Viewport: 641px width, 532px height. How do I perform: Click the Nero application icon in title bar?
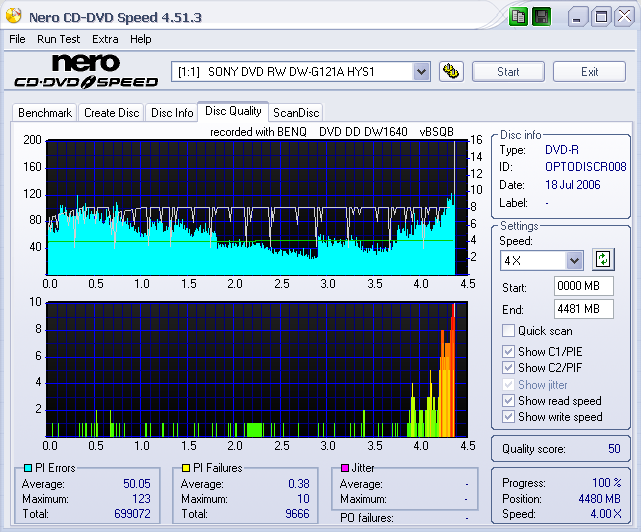(x=15, y=17)
